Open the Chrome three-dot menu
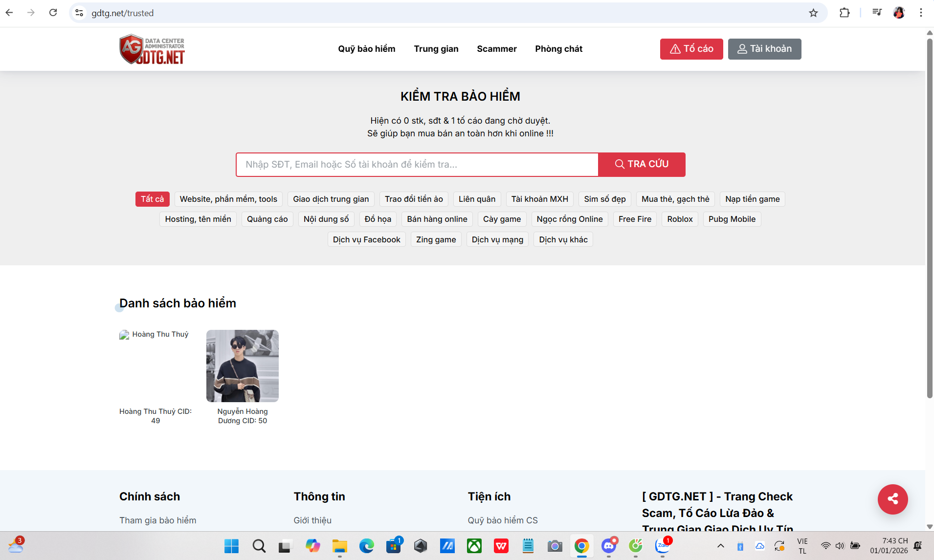This screenshot has height=560, width=934. coord(921,13)
